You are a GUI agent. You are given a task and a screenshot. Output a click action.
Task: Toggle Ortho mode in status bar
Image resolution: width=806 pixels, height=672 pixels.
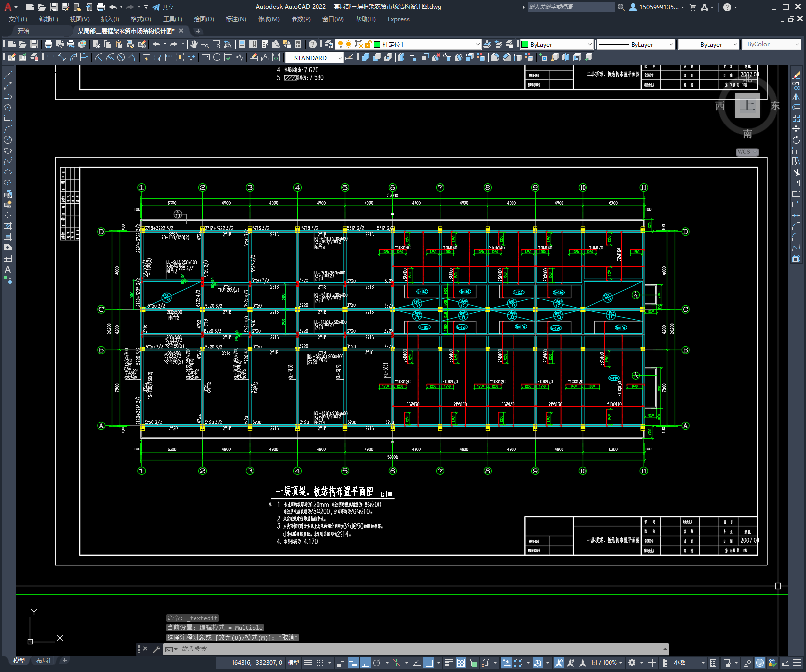click(x=365, y=663)
